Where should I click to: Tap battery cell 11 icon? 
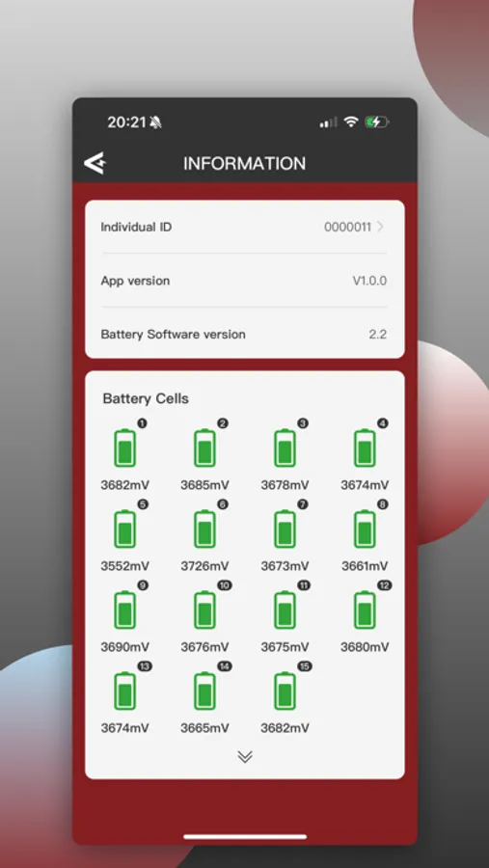pos(285,610)
